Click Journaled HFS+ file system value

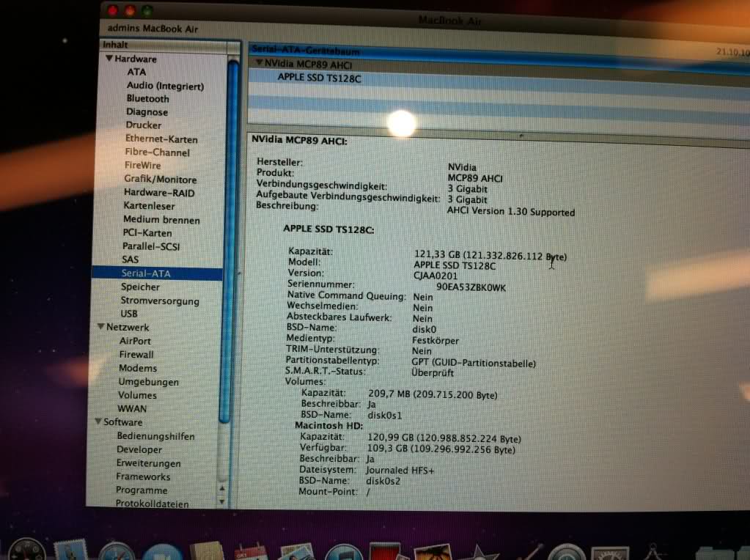click(x=400, y=471)
